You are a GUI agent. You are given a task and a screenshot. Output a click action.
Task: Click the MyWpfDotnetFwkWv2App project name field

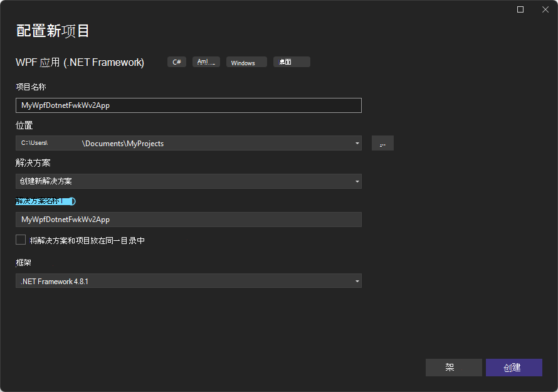tap(188, 105)
